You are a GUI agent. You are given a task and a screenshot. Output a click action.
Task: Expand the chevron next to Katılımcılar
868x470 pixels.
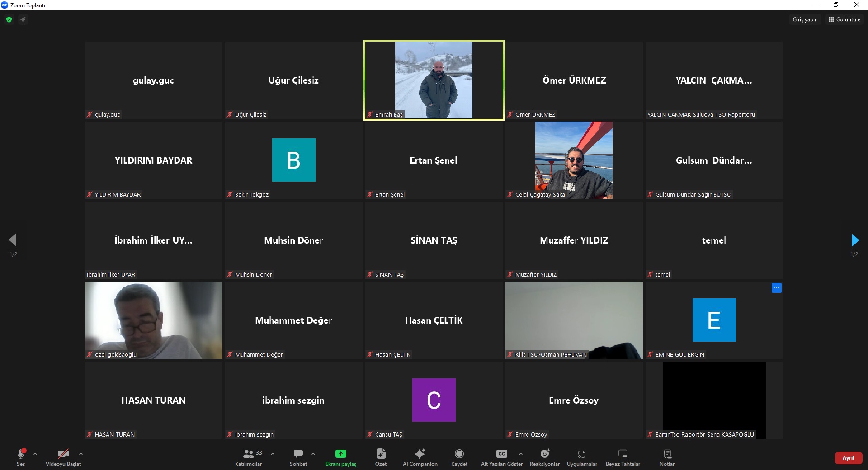coord(273,454)
